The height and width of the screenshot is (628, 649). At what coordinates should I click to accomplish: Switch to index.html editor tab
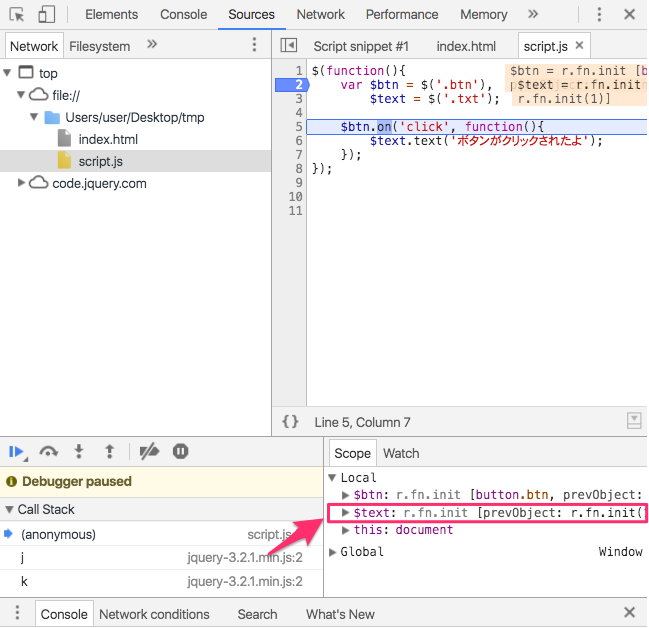pyautogui.click(x=466, y=46)
